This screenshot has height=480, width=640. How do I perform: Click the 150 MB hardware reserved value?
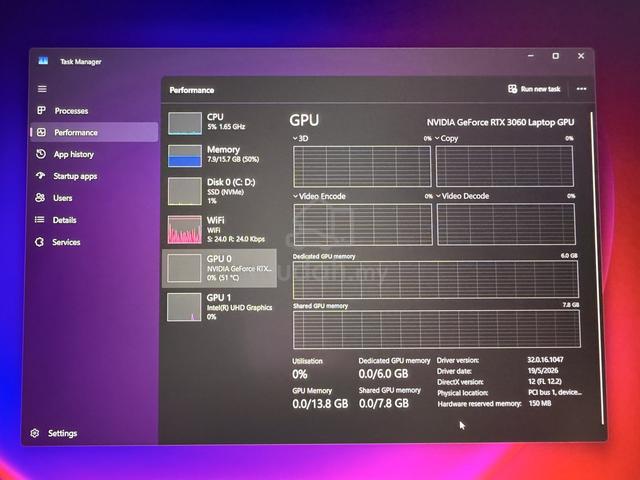click(540, 403)
